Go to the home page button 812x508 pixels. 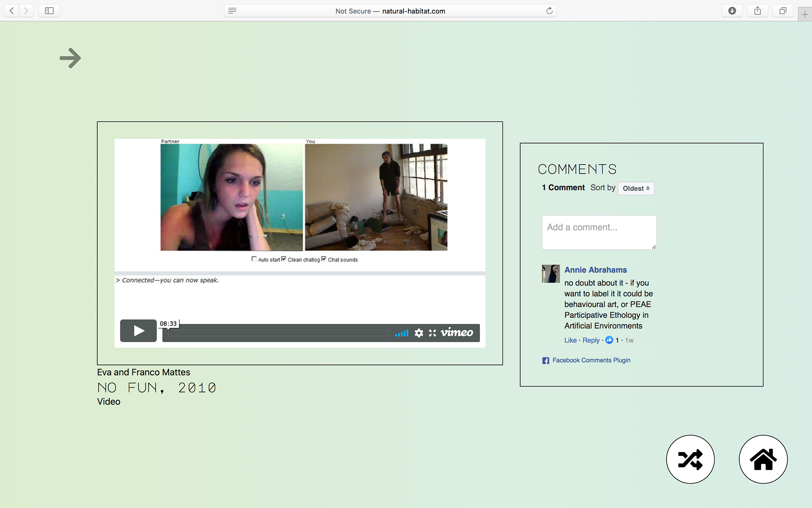pos(763,459)
